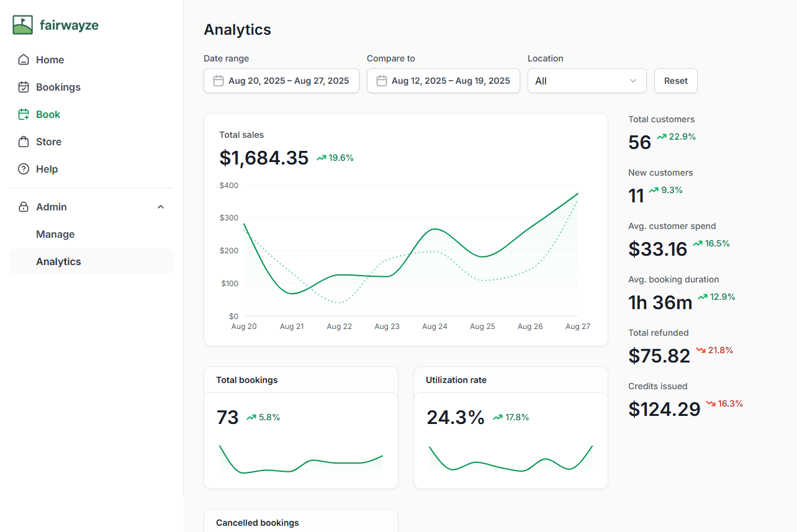Click the Home house icon in sidebar
797x532 pixels.
click(x=24, y=60)
